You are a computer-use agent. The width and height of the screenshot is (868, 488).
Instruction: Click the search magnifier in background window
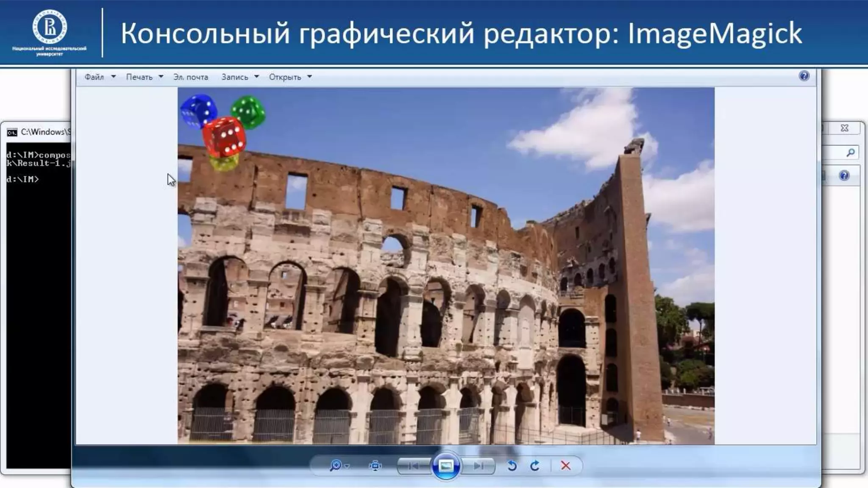(850, 152)
